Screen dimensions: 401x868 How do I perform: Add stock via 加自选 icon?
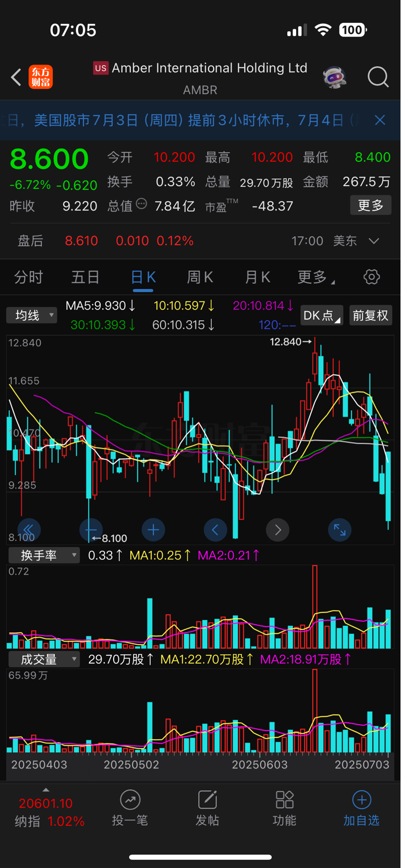[361, 800]
